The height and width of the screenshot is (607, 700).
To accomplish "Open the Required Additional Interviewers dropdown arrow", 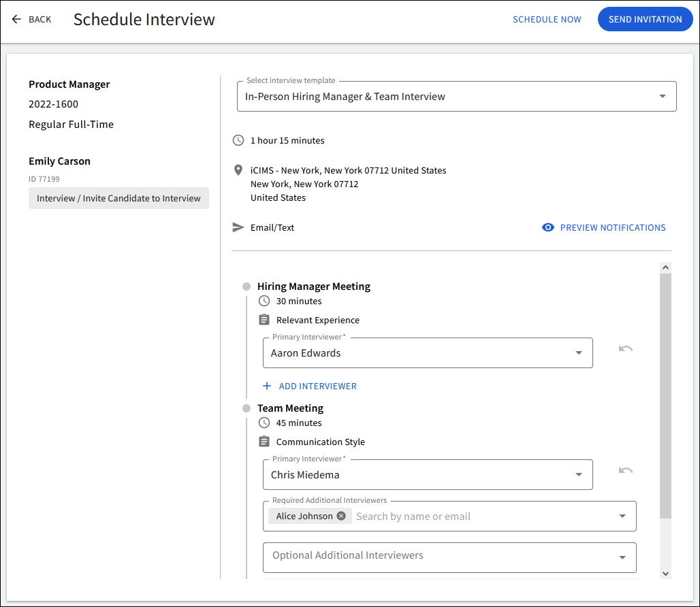I will [x=622, y=516].
